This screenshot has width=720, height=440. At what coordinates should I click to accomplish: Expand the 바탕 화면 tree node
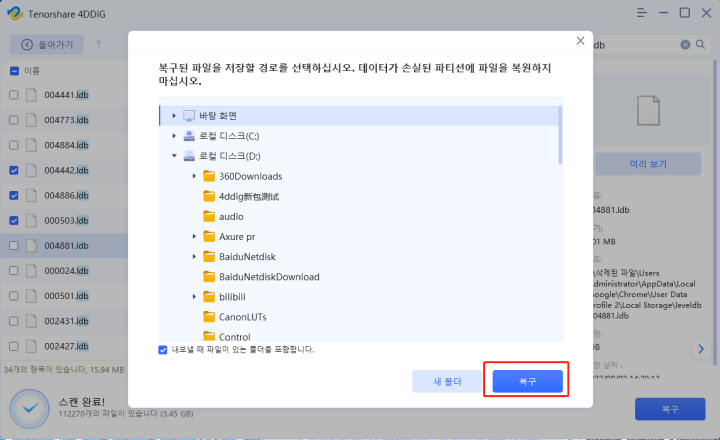174,116
